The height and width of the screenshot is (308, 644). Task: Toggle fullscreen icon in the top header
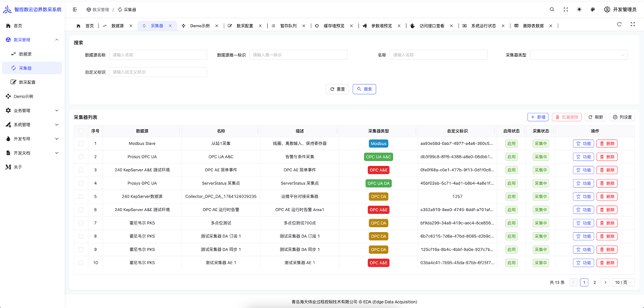point(565,10)
